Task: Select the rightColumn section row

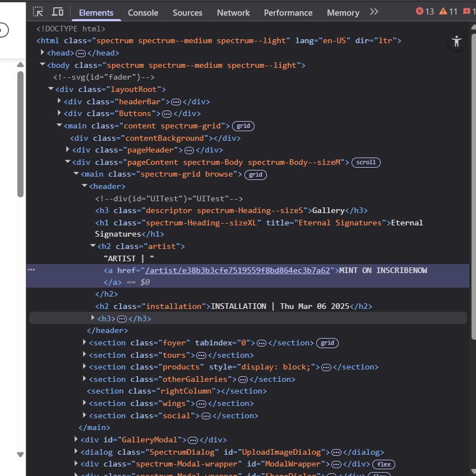Action: click(177, 391)
